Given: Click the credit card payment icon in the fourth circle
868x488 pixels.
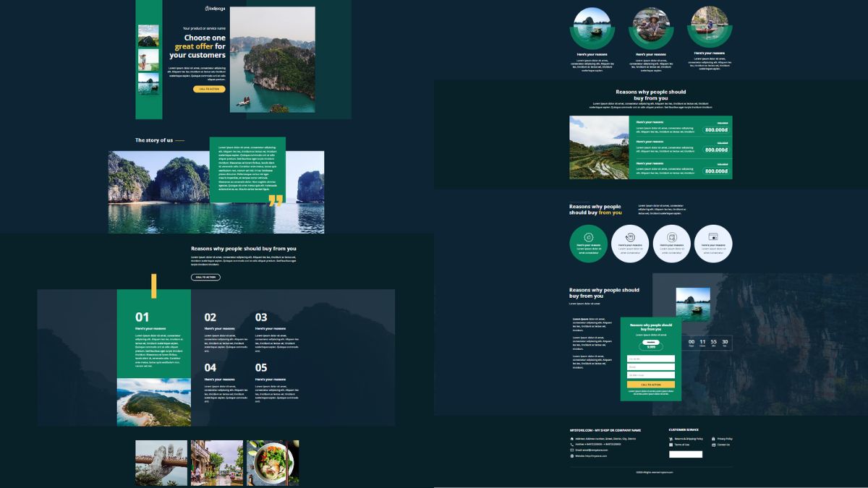Looking at the screenshot, I should coord(713,239).
